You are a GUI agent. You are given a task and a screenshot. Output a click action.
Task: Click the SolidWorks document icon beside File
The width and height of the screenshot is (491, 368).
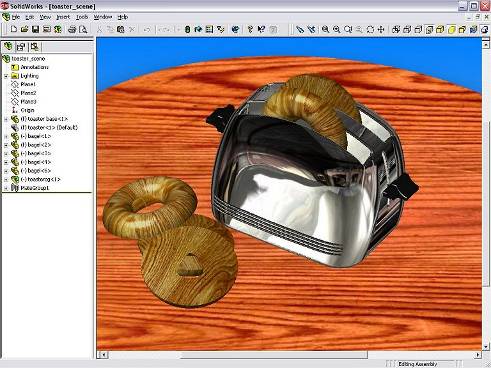click(6, 17)
